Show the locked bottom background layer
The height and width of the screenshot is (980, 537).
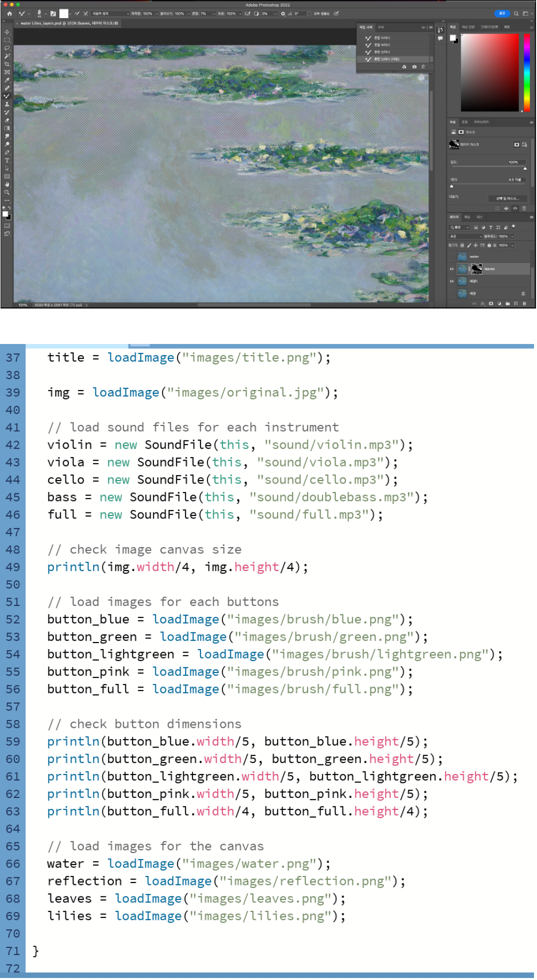pos(451,293)
